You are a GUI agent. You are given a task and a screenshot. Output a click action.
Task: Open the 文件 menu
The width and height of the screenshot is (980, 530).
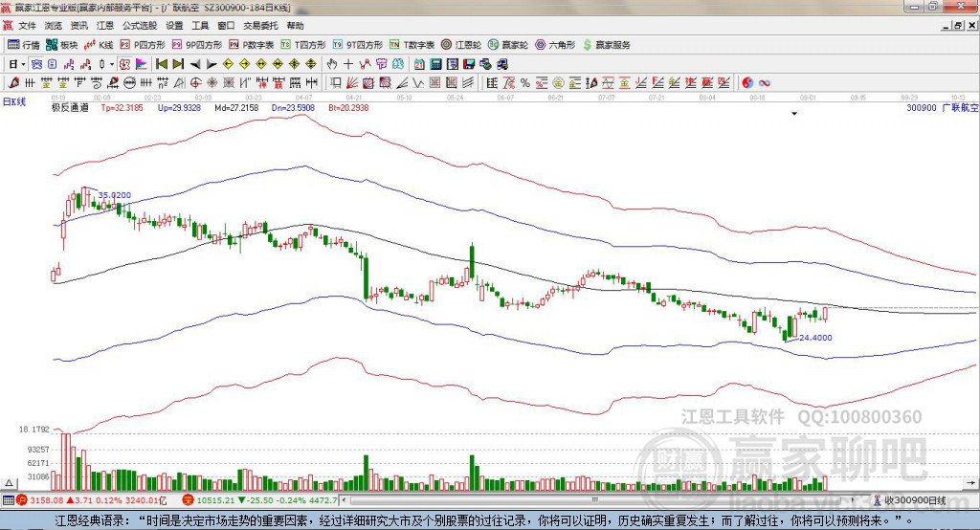[x=27, y=26]
